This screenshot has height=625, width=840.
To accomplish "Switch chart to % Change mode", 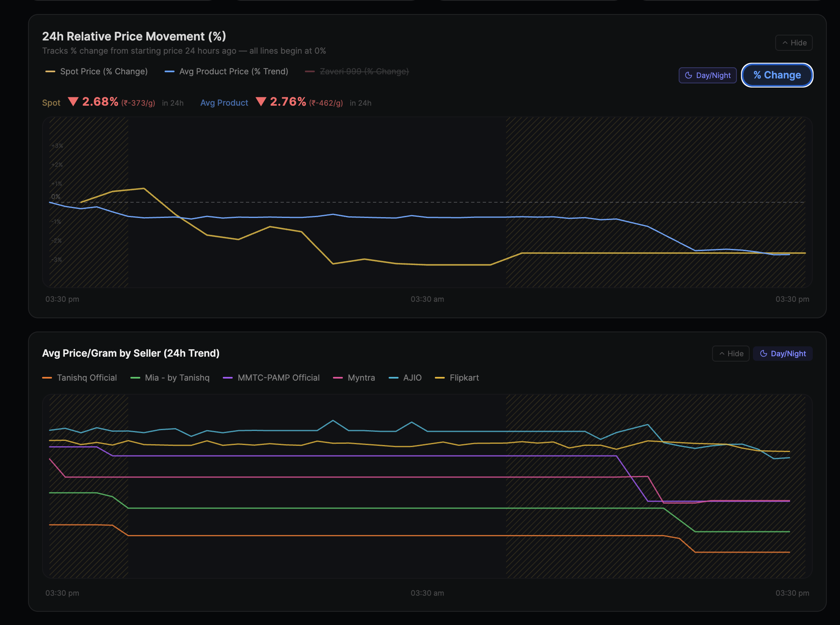I will coord(777,75).
